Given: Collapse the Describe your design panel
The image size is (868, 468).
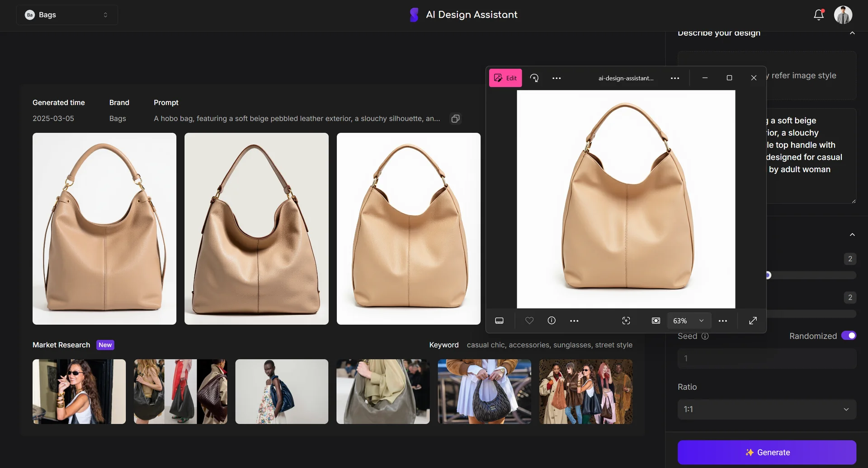Looking at the screenshot, I should coord(853,33).
